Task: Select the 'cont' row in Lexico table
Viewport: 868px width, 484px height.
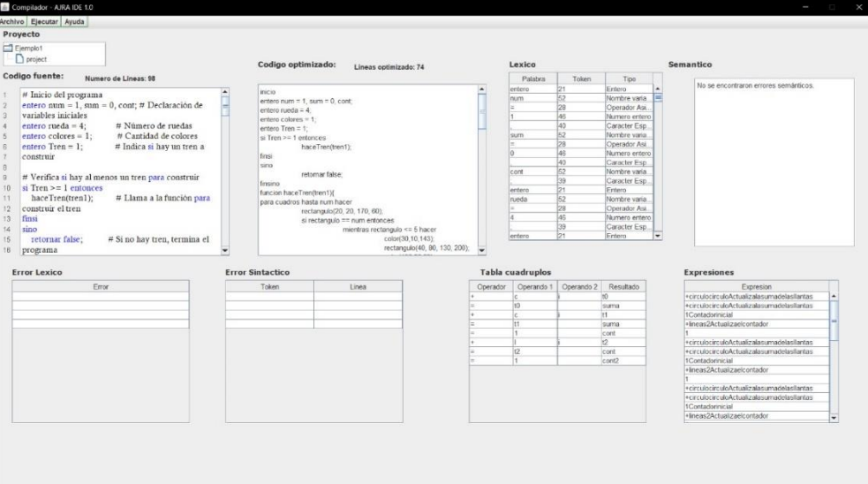Action: (581, 171)
